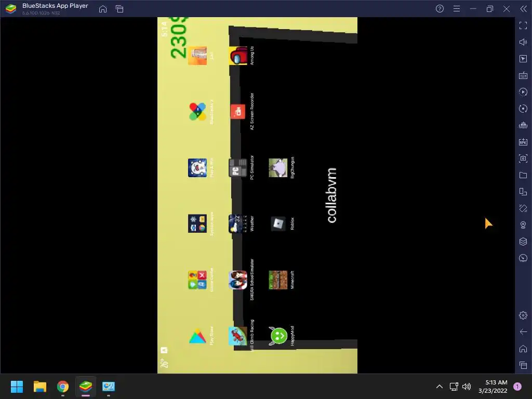Show hidden tray icons chevron
Screen dimensions: 532x399
(x=439, y=387)
